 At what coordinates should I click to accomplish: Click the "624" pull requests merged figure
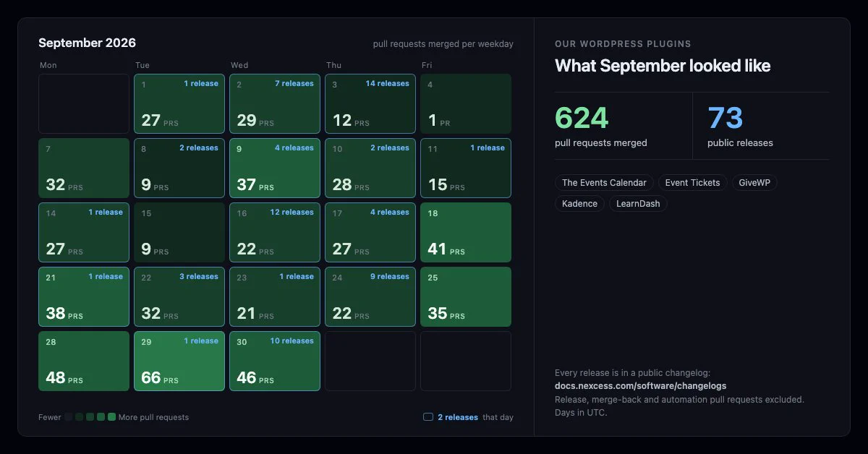(582, 118)
